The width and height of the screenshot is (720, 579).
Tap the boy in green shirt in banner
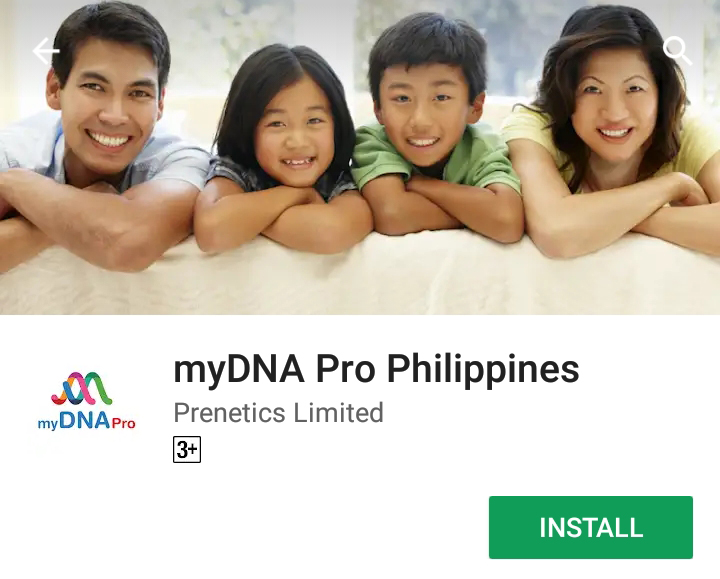434,129
